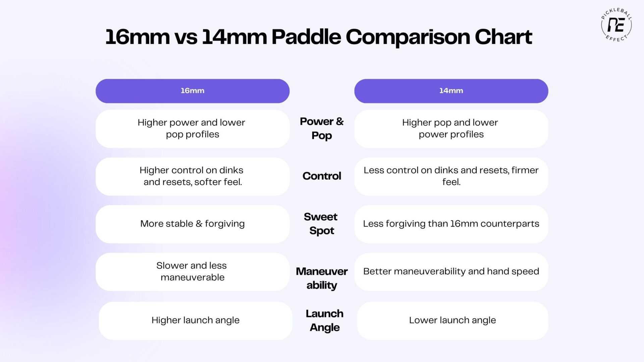Toggle the 16mm sweet spot description
This screenshot has width=644, height=362.
point(192,223)
